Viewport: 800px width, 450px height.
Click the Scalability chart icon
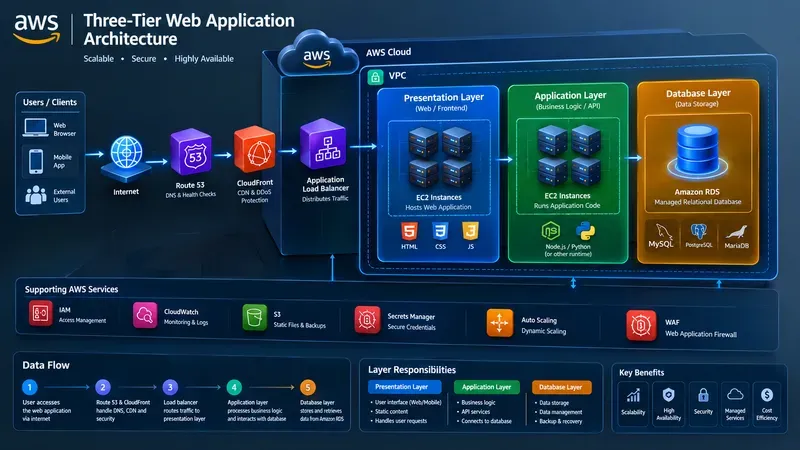coord(633,395)
